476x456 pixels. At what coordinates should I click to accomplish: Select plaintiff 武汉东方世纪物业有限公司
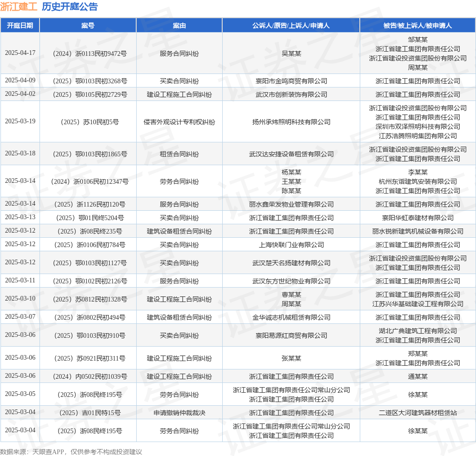(x=291, y=281)
